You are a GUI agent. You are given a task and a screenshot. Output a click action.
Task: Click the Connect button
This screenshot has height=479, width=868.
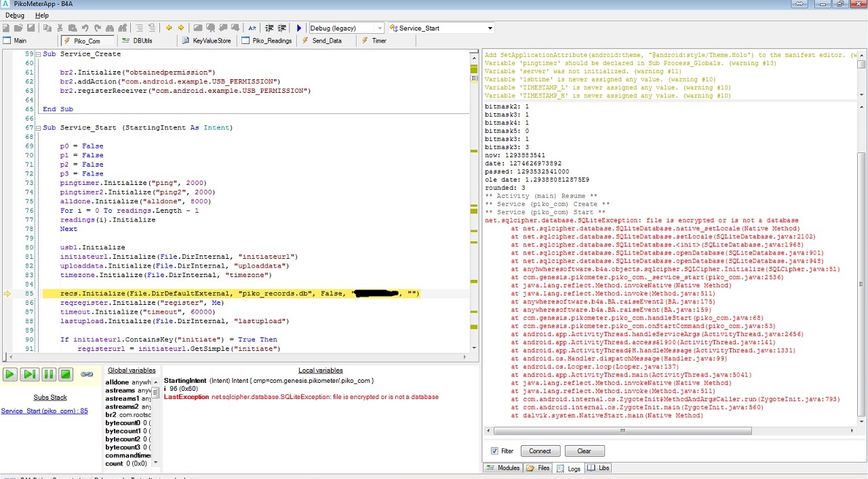pos(540,451)
